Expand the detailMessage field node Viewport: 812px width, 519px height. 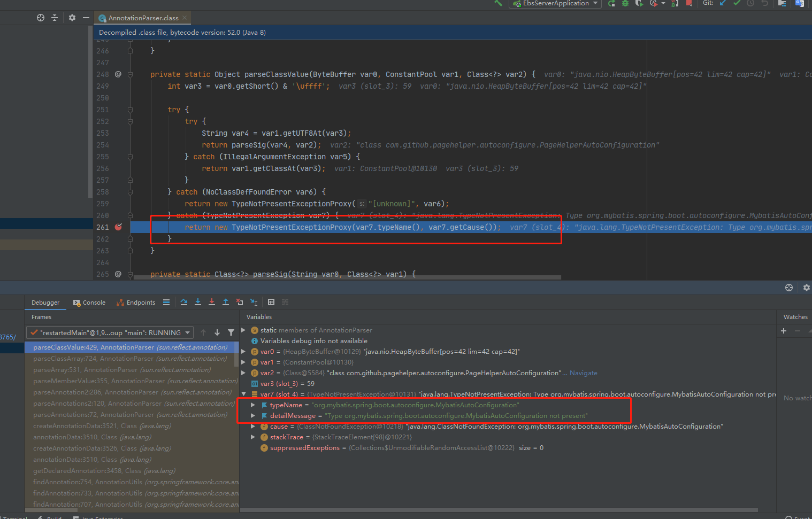click(x=253, y=416)
